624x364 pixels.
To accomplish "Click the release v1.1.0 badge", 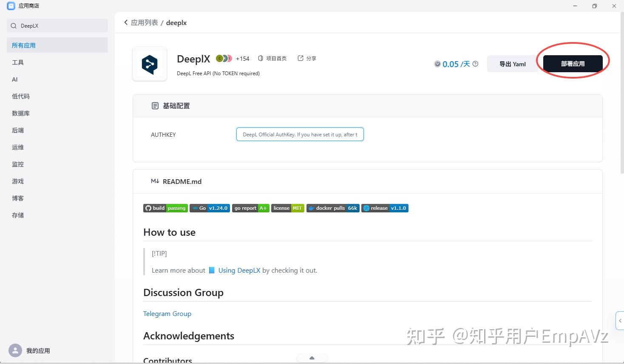I will [385, 208].
